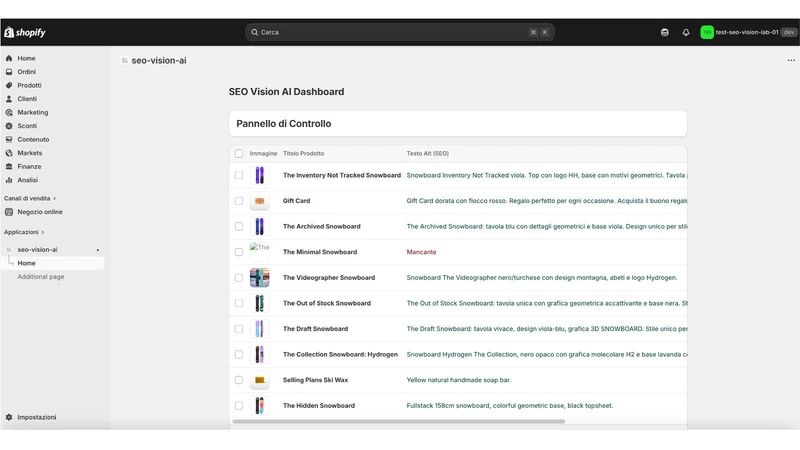Open Gift Card product thumbnail
Viewport: 800px width, 450px height.
pos(259,201)
